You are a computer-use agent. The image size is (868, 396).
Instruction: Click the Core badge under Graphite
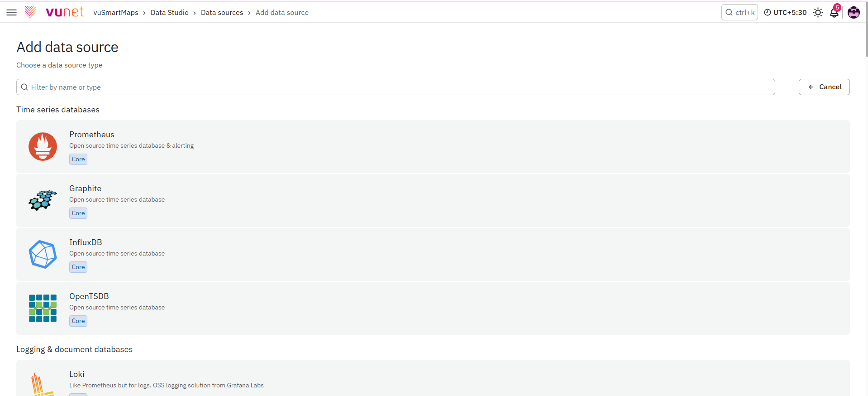78,213
